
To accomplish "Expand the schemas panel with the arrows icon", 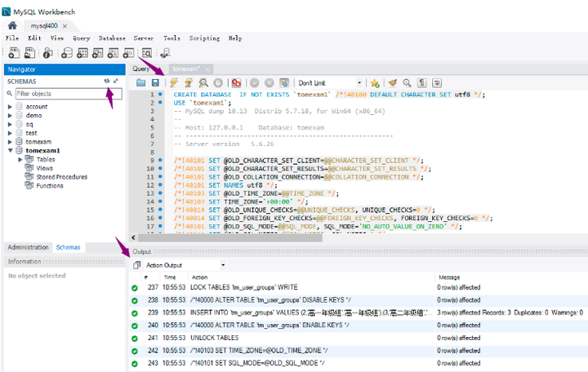I will tap(116, 81).
